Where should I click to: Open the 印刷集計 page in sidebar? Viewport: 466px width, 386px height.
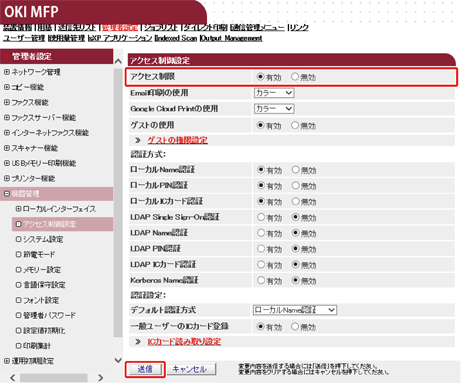point(37,346)
